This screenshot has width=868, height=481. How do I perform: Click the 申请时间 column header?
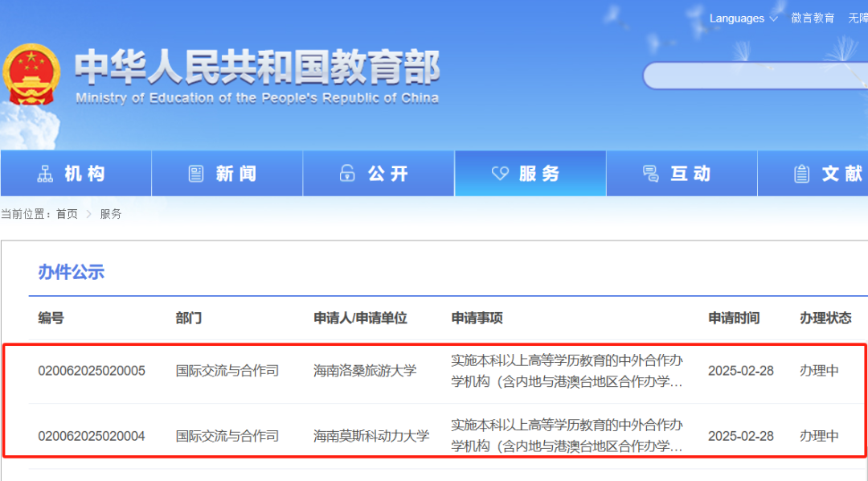coord(733,318)
